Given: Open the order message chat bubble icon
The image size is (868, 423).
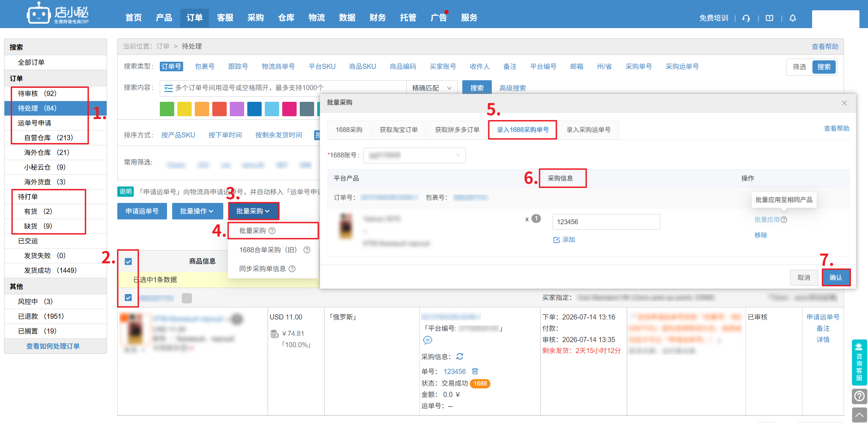Looking at the screenshot, I should (x=428, y=340).
